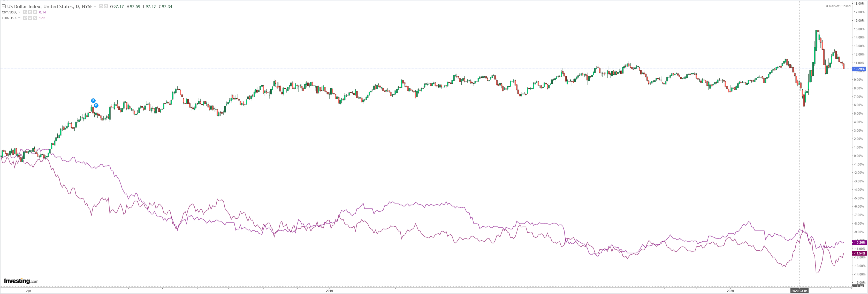
Task: Remove the CNY/USD comparison series
Action: [x=35, y=12]
